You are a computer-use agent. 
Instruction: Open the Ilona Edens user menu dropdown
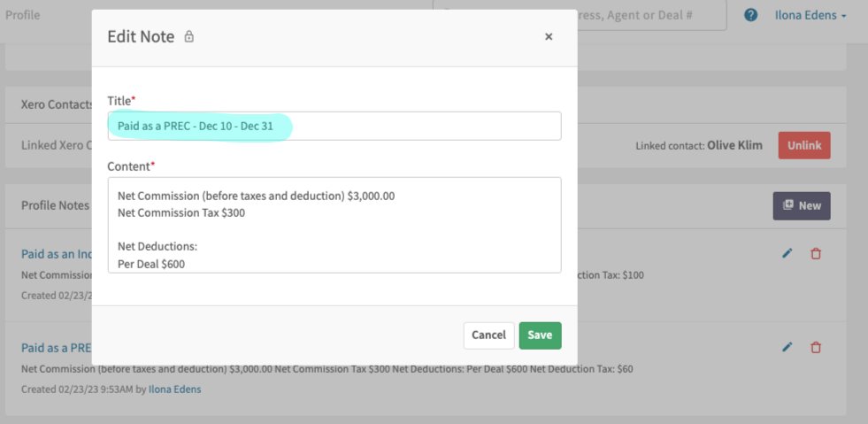click(810, 15)
